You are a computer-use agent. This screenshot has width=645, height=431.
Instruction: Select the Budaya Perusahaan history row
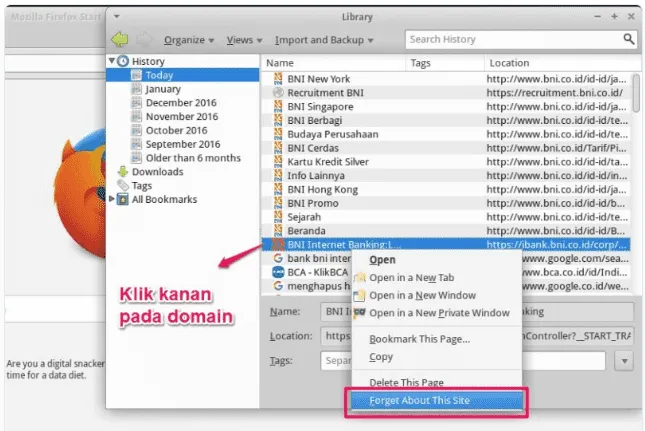[446, 134]
